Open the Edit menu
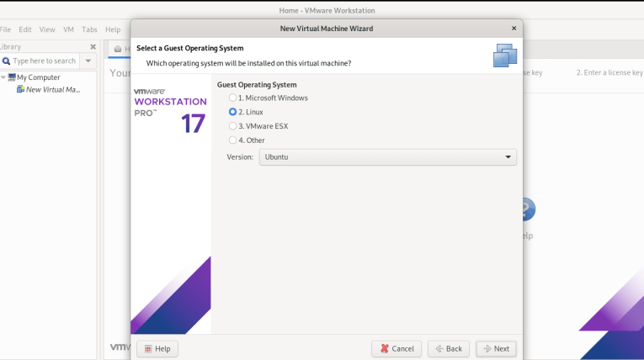This screenshot has height=360, width=644. 25,29
